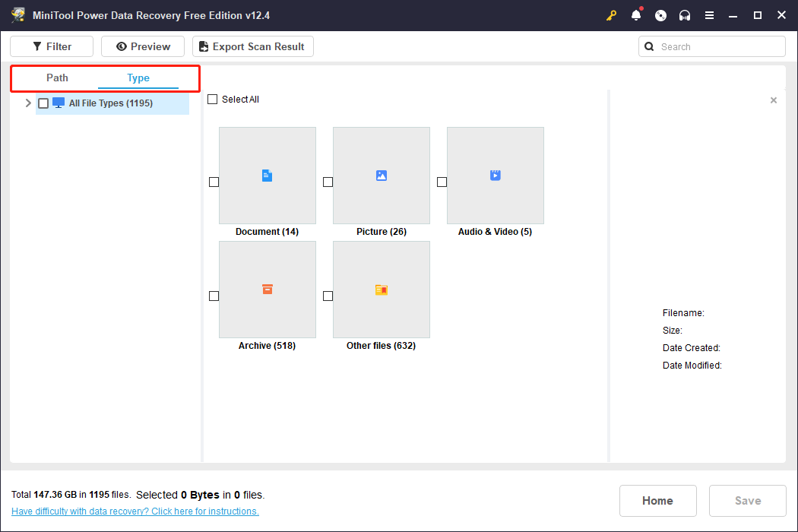The height and width of the screenshot is (532, 798).
Task: Open headset support icon
Action: coord(685,15)
